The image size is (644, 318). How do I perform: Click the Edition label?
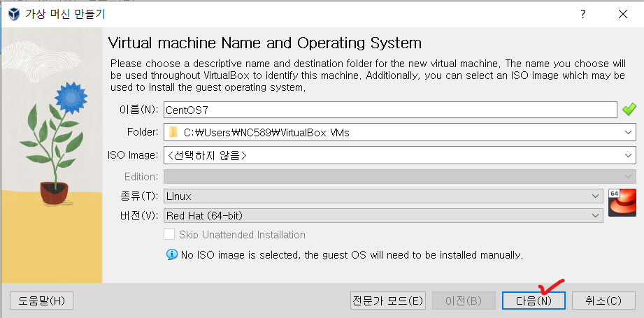(141, 176)
